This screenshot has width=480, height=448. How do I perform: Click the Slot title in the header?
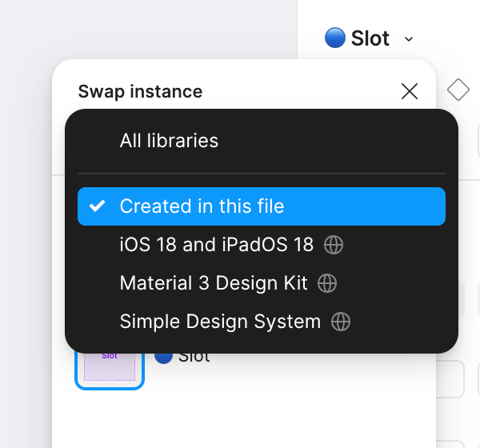[370, 38]
